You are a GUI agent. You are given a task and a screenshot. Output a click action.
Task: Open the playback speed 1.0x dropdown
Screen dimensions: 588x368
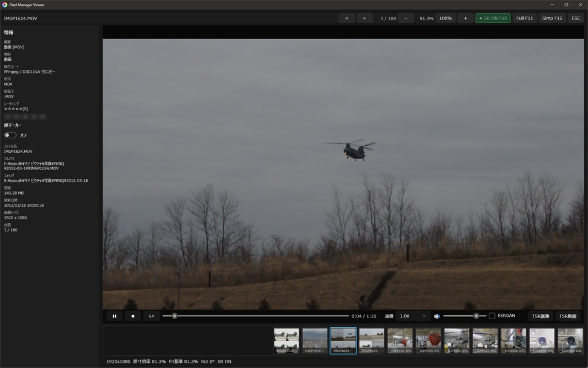click(413, 316)
